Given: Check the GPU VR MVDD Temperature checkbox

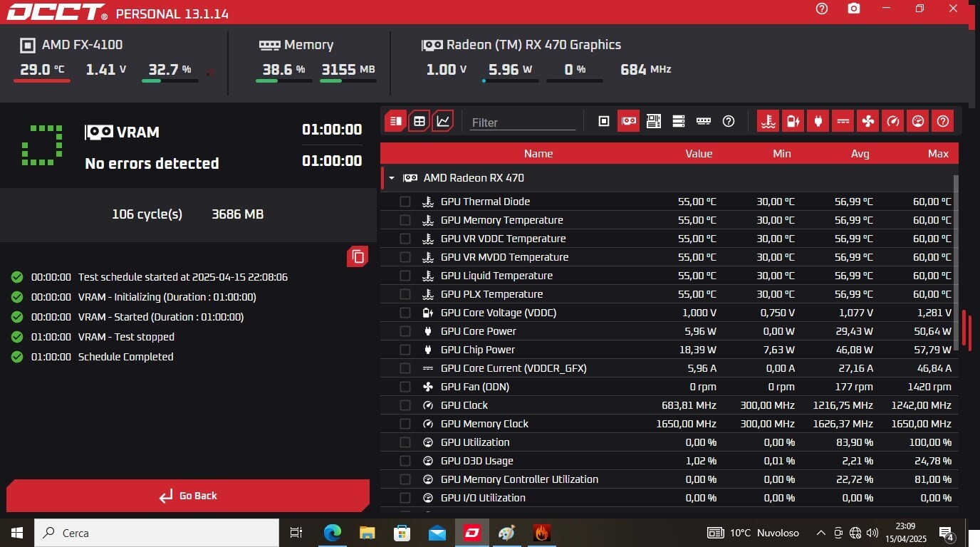Looking at the screenshot, I should [x=405, y=257].
